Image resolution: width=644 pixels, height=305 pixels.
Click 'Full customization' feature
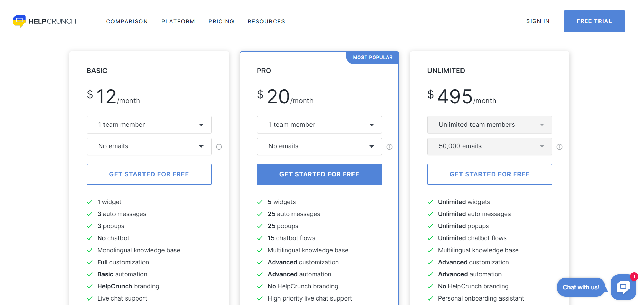pyautogui.click(x=123, y=262)
